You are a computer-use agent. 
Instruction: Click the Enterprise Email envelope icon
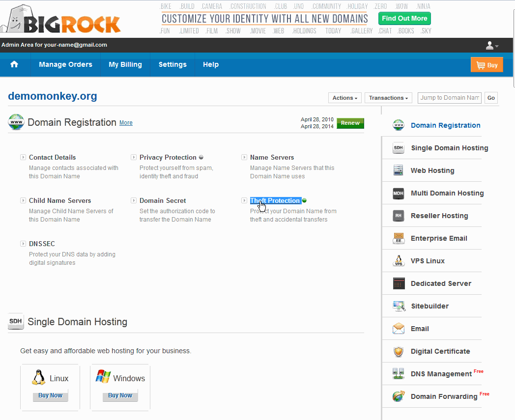tap(399, 238)
